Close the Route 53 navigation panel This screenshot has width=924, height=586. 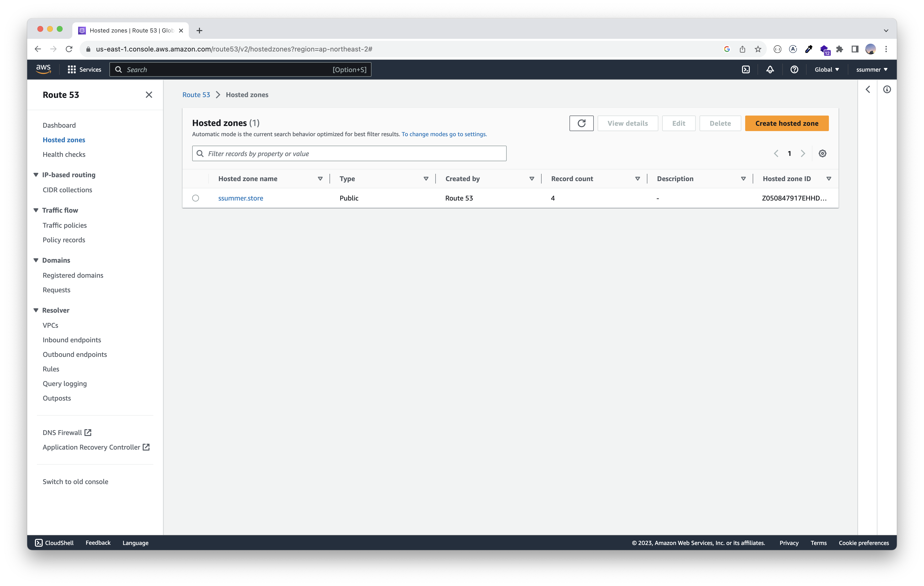[x=149, y=95]
